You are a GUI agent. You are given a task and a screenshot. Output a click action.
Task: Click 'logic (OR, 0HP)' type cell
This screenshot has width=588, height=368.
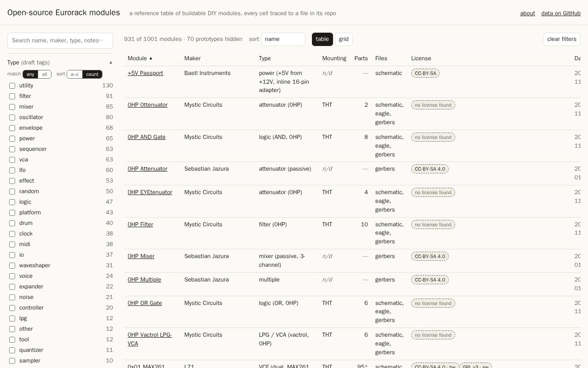tap(278, 303)
